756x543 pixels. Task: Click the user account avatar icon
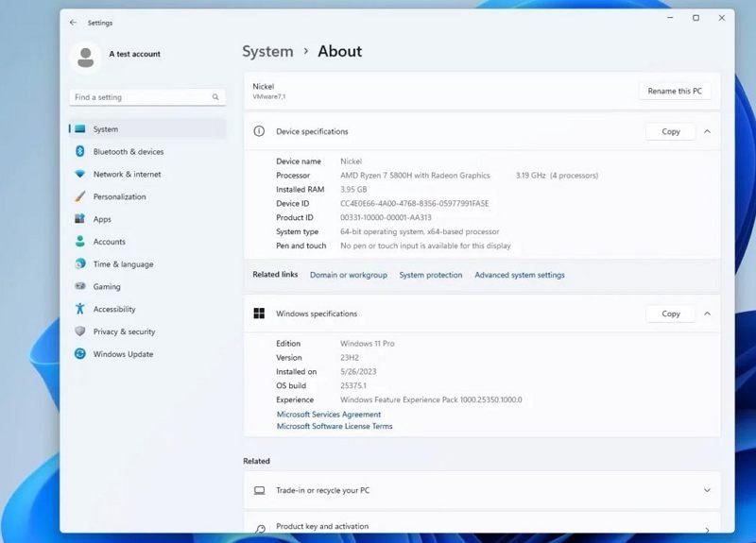coord(86,58)
